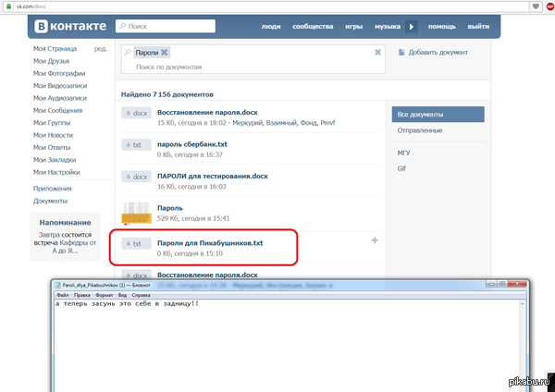Image resolution: width=555 pixels, height=392 pixels.
Task: Click the browser heart bookmark icon
Action: [x=536, y=6]
